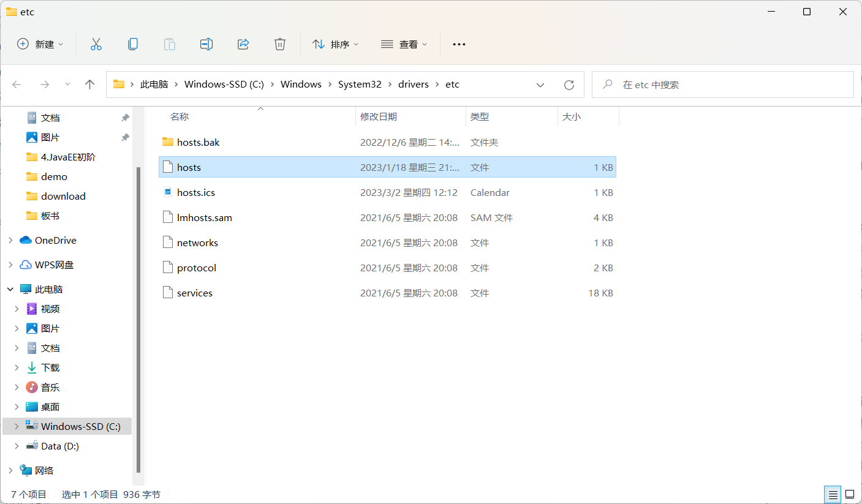Click the Rename icon in toolbar

(x=206, y=44)
